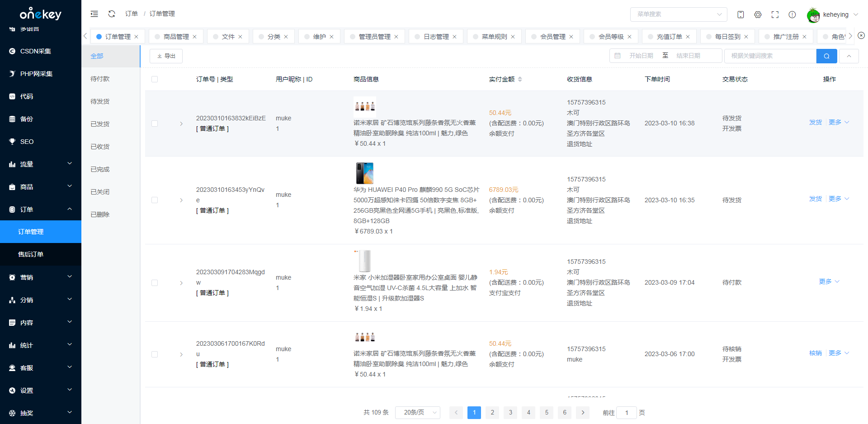The height and width of the screenshot is (424, 868).
Task: Collapse the sidebar with the menu fold icon
Action: (x=94, y=14)
